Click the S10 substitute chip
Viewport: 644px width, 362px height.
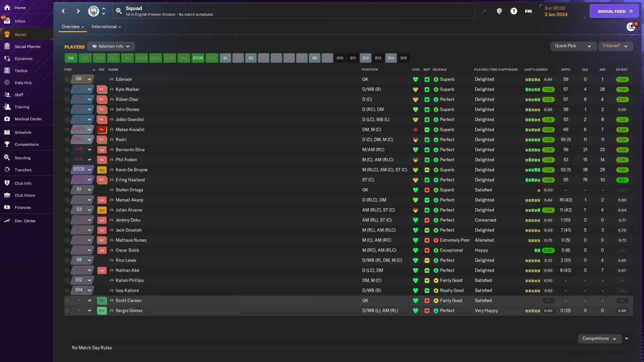[340, 58]
